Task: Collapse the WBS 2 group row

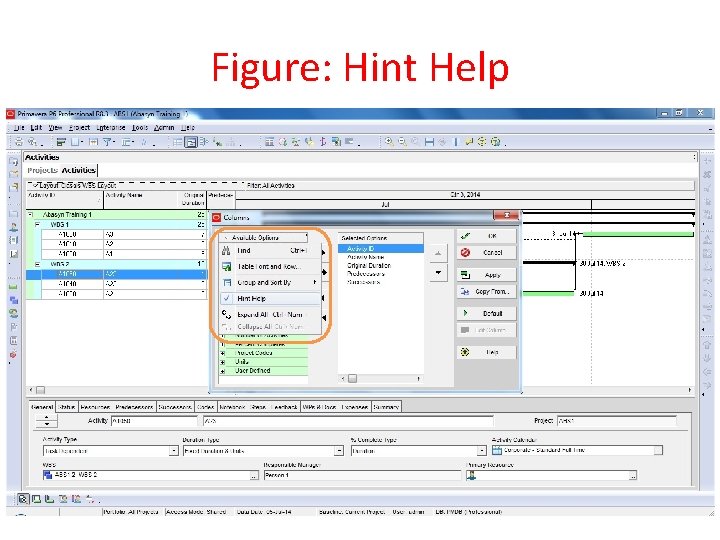Action: (38, 264)
